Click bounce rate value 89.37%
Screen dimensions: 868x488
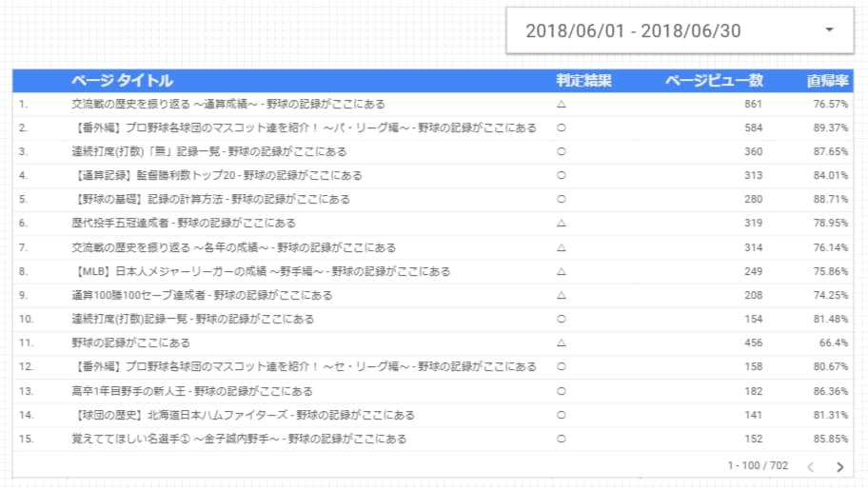[830, 127]
